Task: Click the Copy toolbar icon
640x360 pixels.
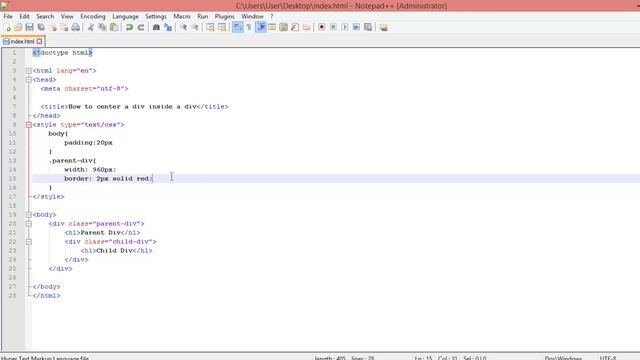Action: (102, 27)
